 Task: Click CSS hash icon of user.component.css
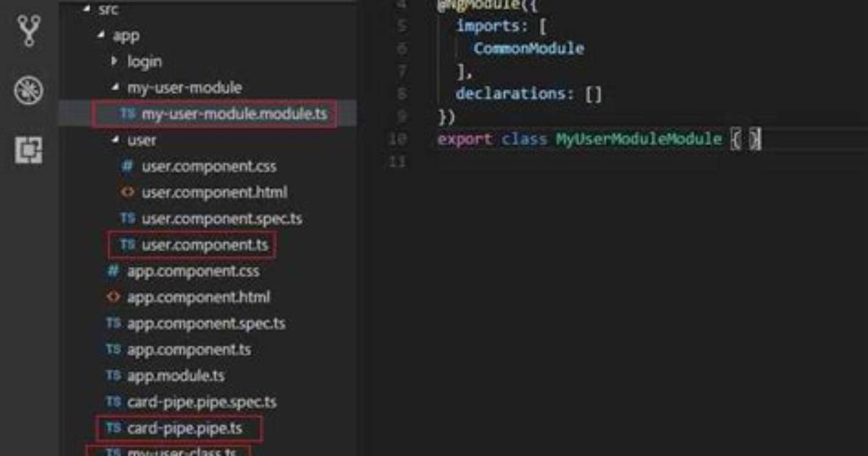coord(127,166)
